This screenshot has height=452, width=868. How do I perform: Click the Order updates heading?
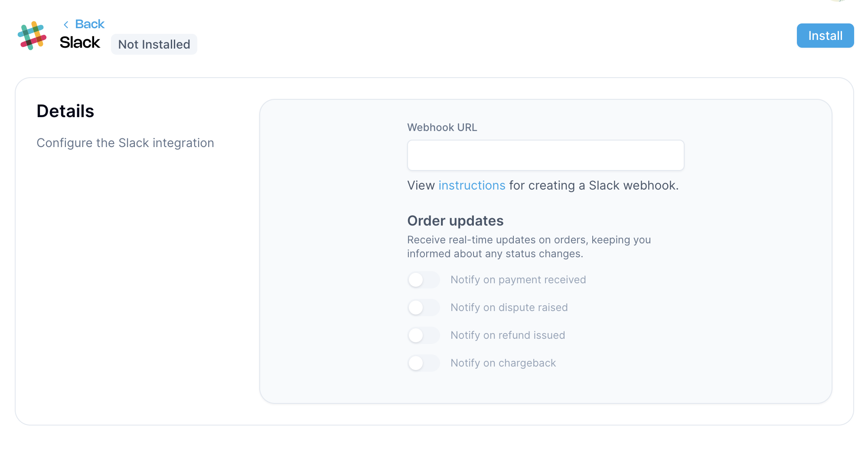pos(455,221)
